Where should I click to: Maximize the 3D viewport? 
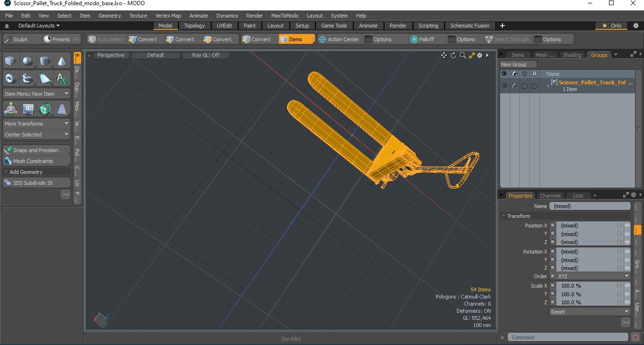pyautogui.click(x=472, y=55)
